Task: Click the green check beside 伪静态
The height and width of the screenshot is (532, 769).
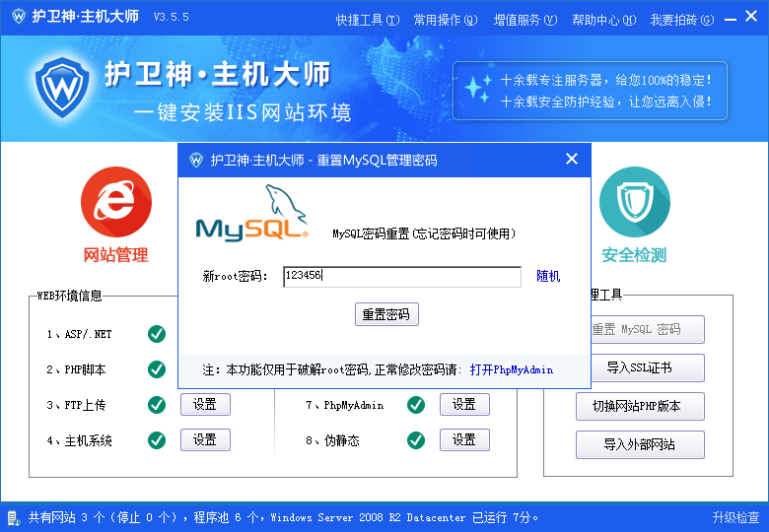Action: [x=416, y=440]
